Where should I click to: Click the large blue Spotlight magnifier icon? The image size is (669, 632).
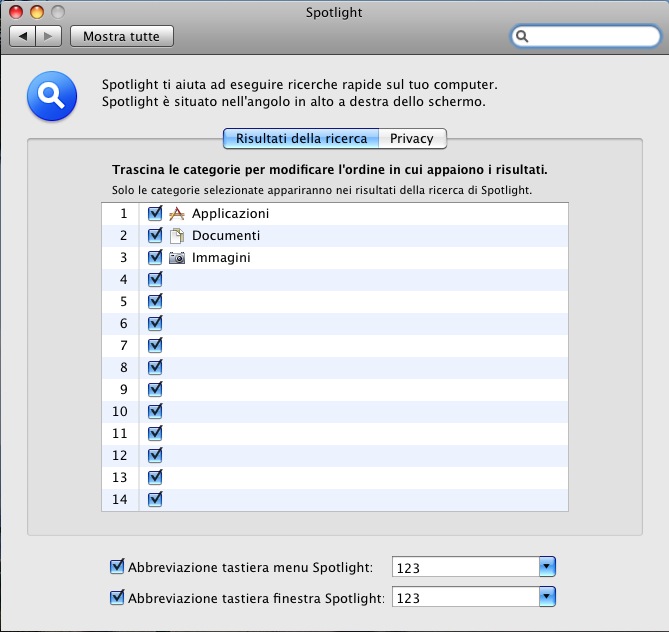pos(52,96)
